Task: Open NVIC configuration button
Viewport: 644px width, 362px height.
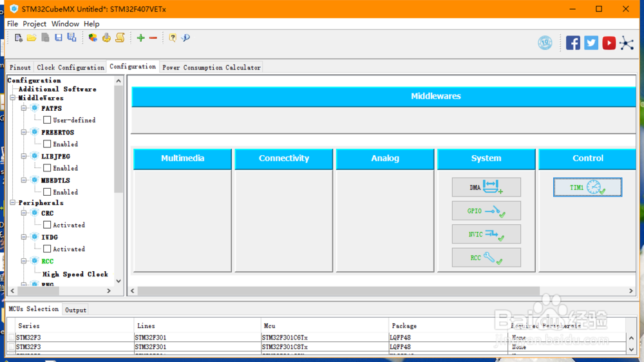Action: [486, 234]
